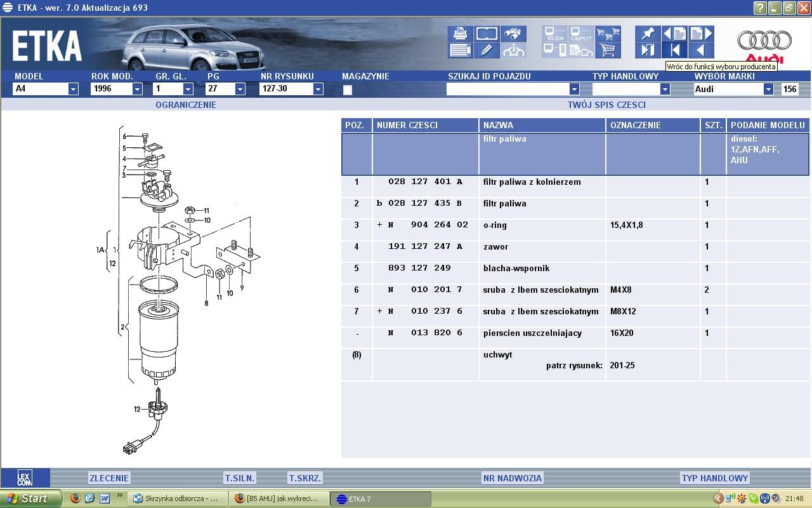This screenshot has width=812, height=508.
Task: Expand the SZUKAJ ID POJAZDU dropdown
Action: pos(574,89)
